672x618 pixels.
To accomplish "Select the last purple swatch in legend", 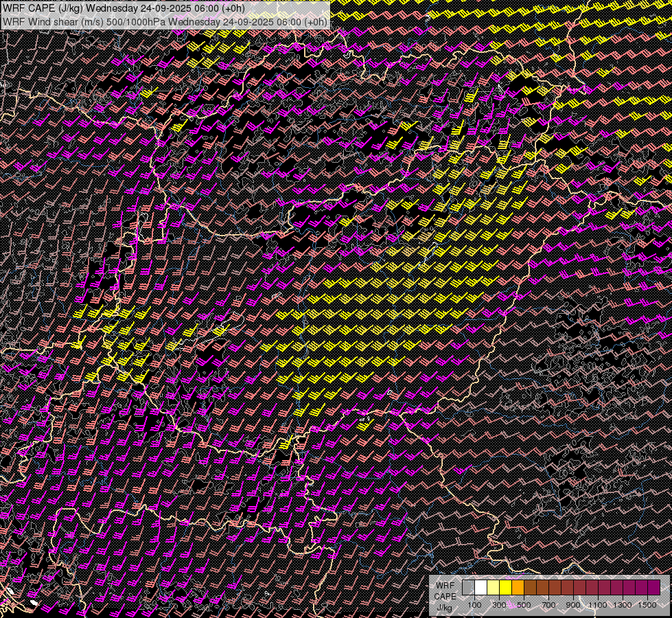I will 653,588.
